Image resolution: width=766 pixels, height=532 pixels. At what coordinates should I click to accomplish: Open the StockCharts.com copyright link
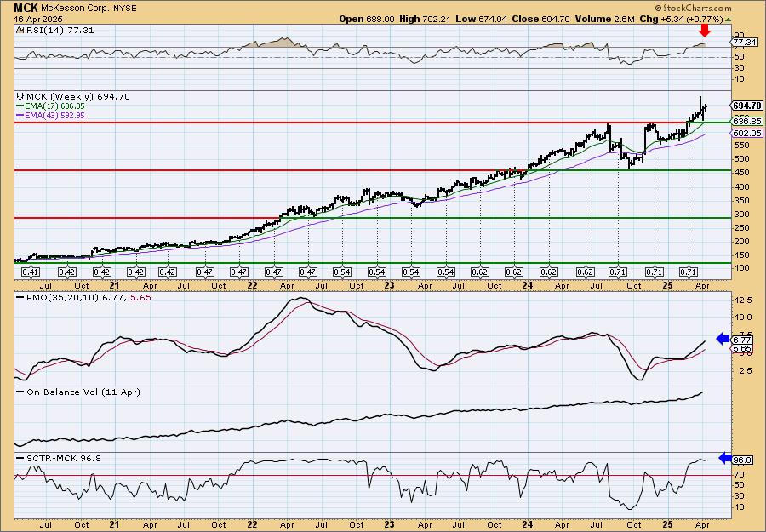693,8
